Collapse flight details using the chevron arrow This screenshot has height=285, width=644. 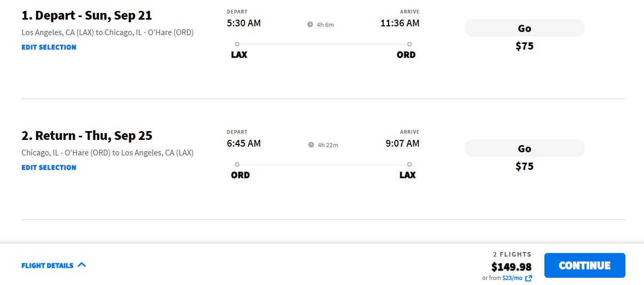pos(82,265)
